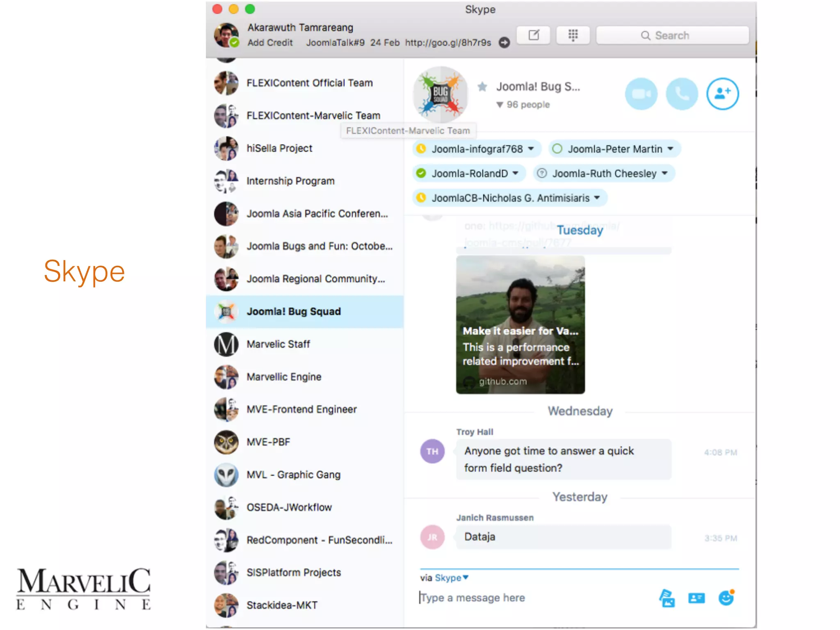Close the Skype window with the red button
This screenshot has width=840, height=630.
click(217, 9)
